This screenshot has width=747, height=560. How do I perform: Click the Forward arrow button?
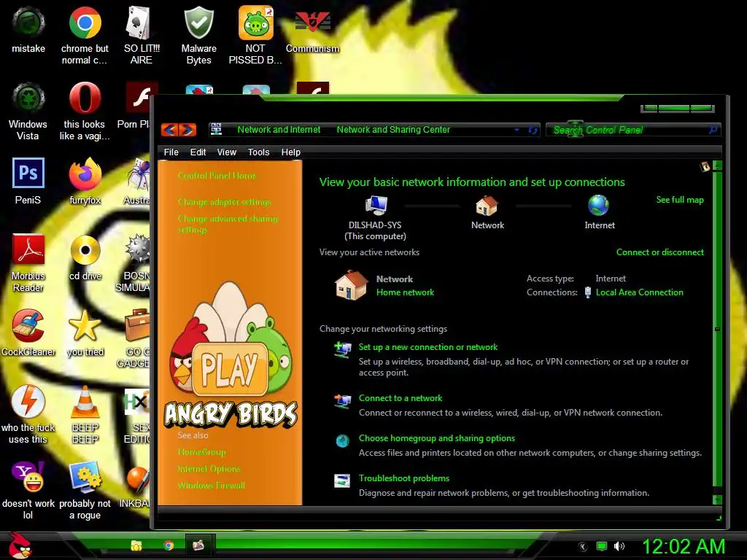click(187, 130)
